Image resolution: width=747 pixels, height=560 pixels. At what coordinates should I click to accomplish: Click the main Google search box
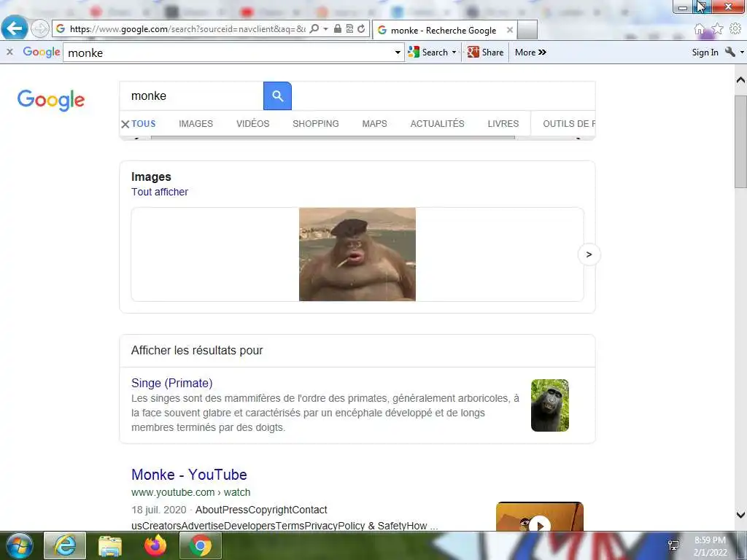(191, 96)
